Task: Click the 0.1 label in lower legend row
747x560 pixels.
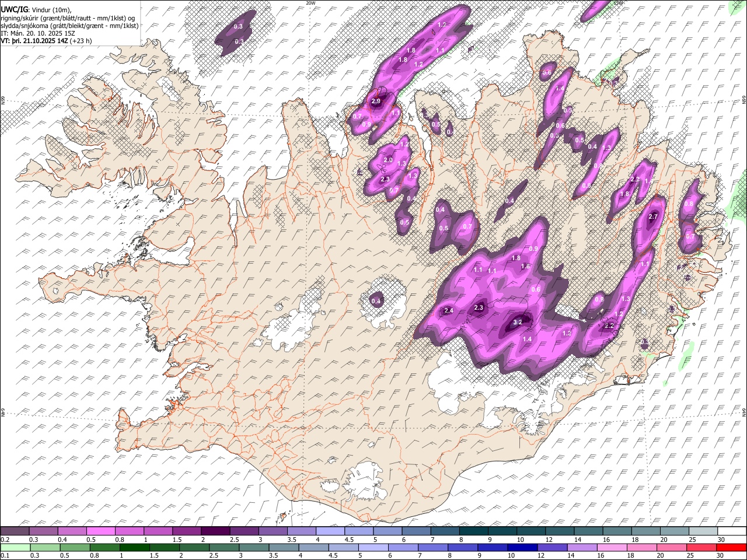Action: click(5, 555)
